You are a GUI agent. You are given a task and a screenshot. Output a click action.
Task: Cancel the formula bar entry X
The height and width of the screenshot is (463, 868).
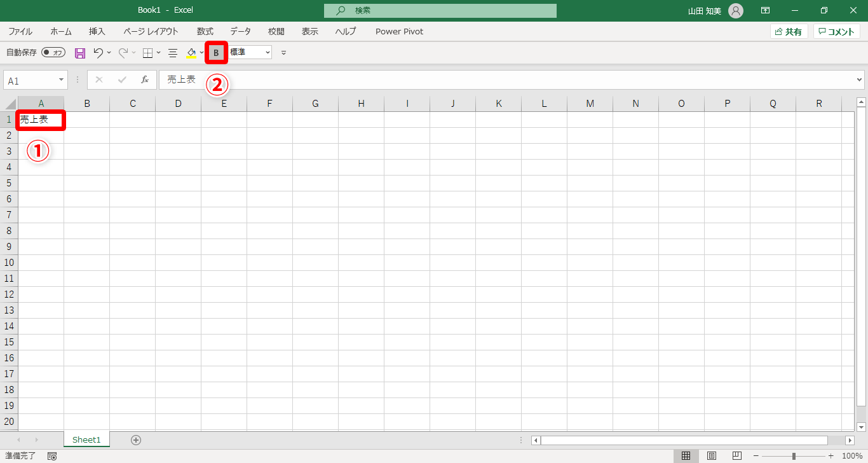[99, 79]
